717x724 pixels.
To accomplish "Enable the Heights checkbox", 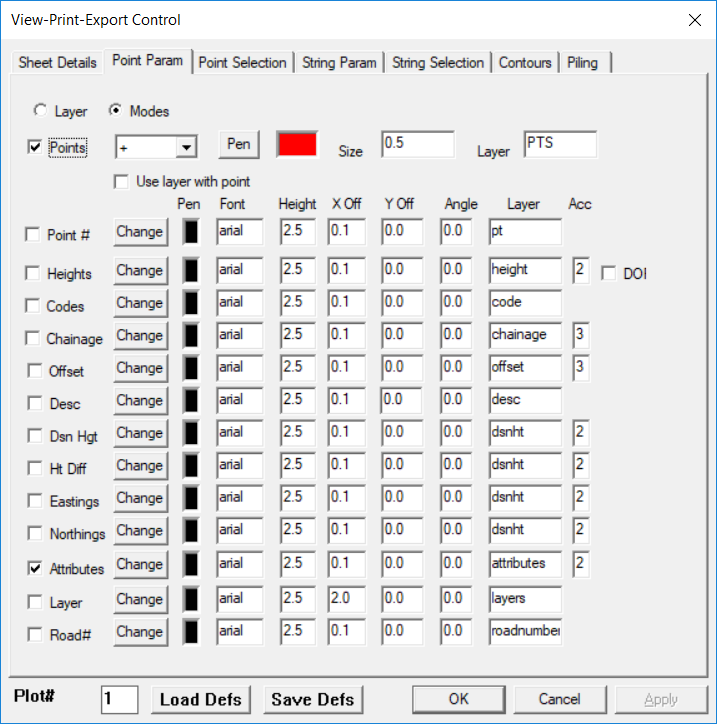I will (34, 273).
